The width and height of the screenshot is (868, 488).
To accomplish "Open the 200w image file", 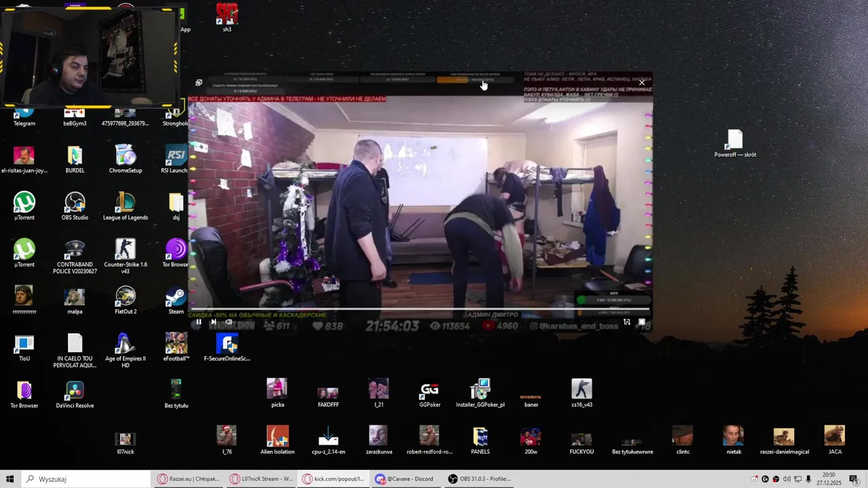I will click(530, 441).
